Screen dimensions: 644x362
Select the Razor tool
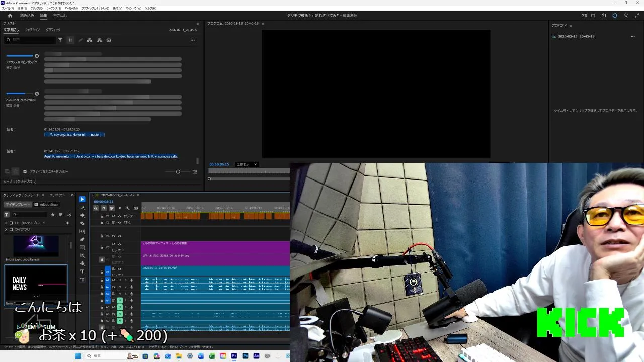pos(83,223)
